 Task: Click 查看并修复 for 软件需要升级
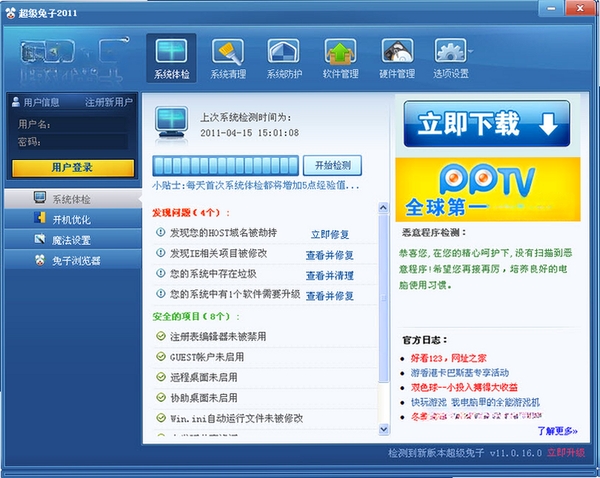coord(329,296)
